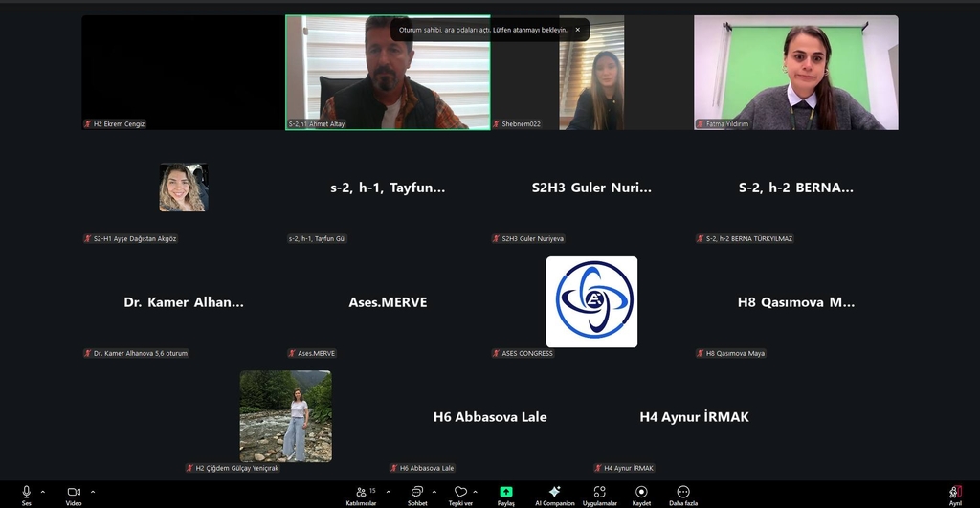Image resolution: width=980 pixels, height=508 pixels.
Task: Open Uygulamalar apps
Action: (x=600, y=492)
